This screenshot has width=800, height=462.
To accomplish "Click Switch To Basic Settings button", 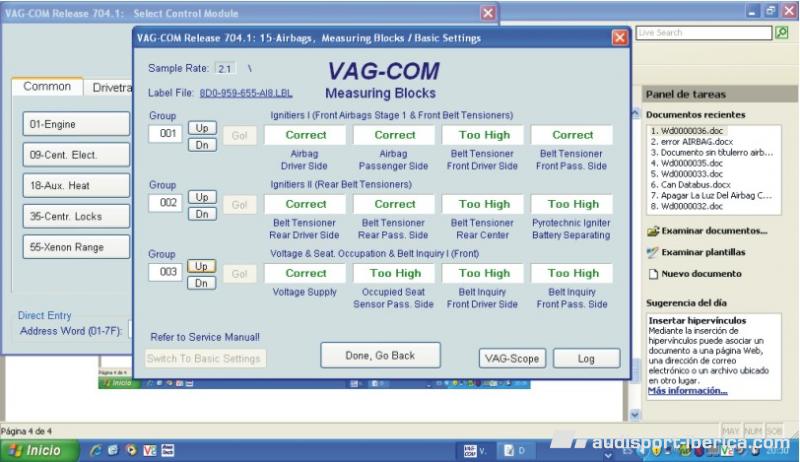I will point(205,358).
